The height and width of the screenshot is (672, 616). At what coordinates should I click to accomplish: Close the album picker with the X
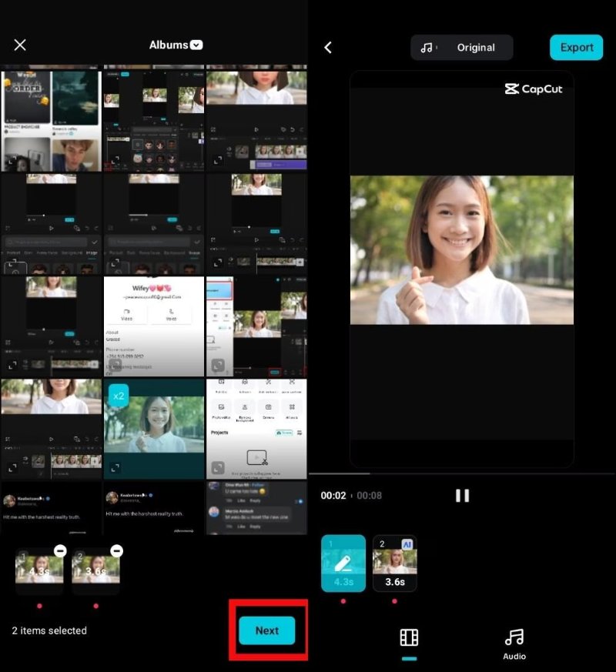[x=20, y=45]
